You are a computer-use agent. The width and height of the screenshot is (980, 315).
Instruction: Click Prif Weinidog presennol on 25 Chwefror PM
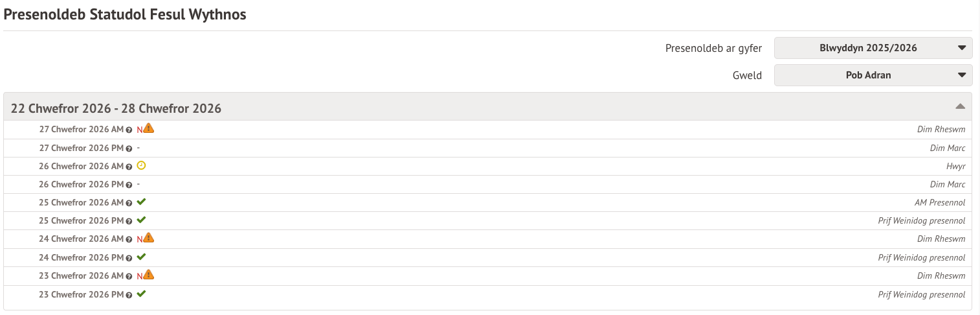921,221
